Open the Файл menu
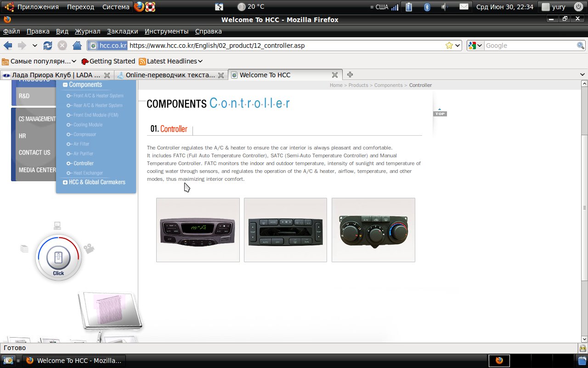Screen dimensions: 588x368 (11, 31)
